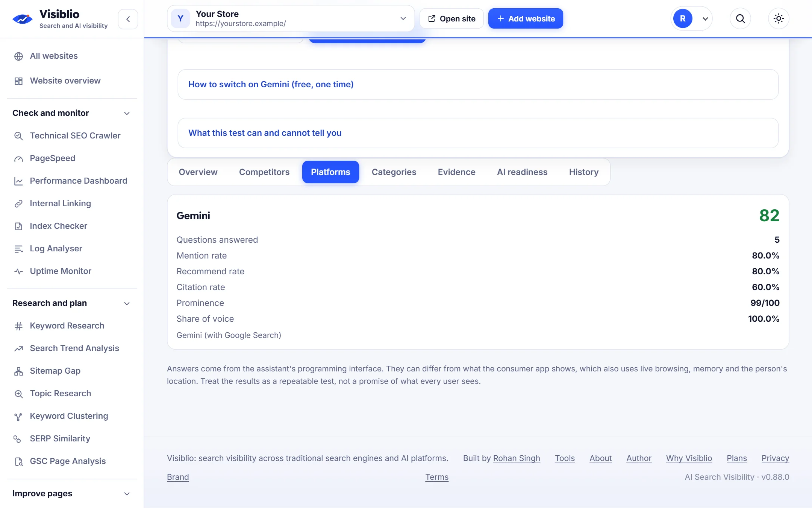Click the Sitemap Gap hierarchy icon
This screenshot has height=508, width=812.
(x=18, y=371)
